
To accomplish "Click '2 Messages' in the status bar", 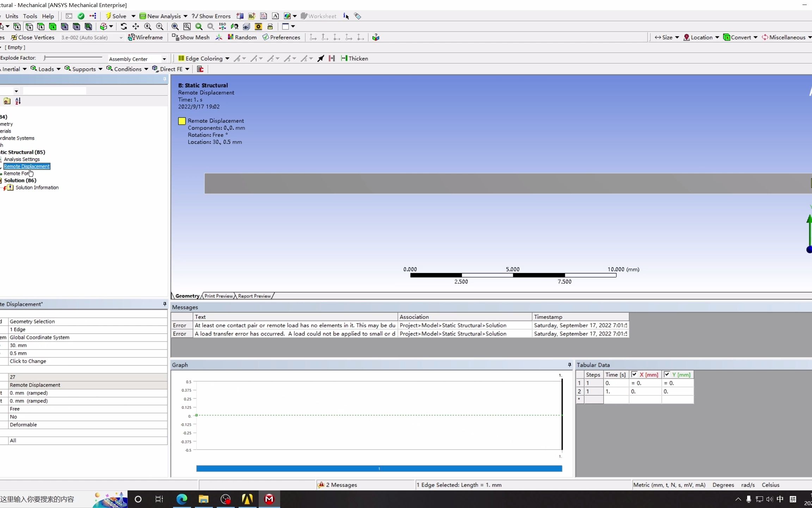I will [x=340, y=485].
